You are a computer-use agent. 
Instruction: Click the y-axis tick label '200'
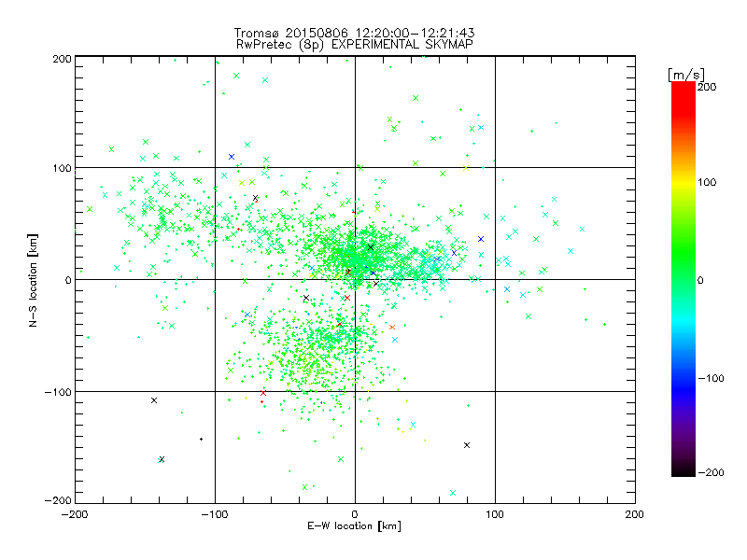click(x=62, y=59)
